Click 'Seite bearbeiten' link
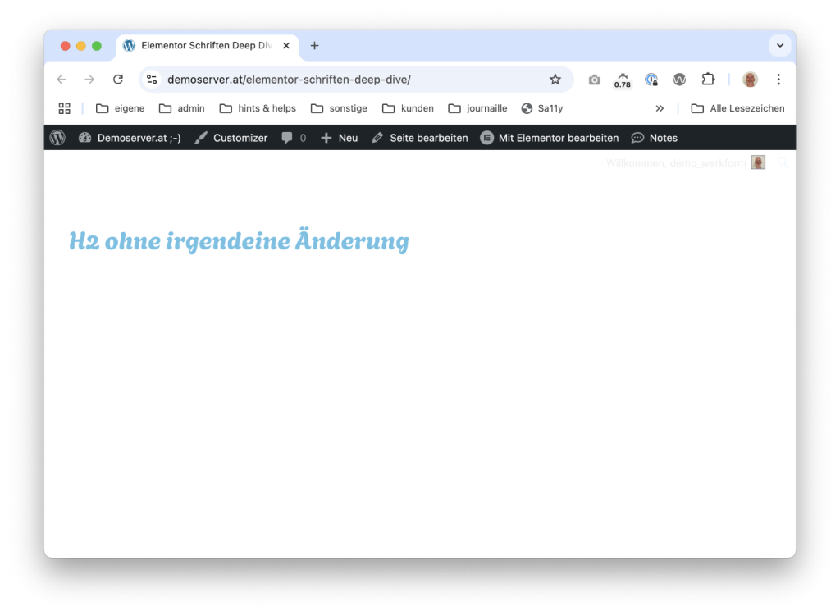The width and height of the screenshot is (840, 616). click(420, 138)
